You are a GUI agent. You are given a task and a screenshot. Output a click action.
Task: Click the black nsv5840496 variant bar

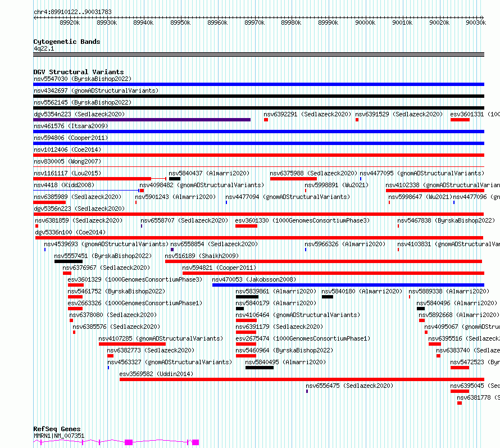pos(421,309)
